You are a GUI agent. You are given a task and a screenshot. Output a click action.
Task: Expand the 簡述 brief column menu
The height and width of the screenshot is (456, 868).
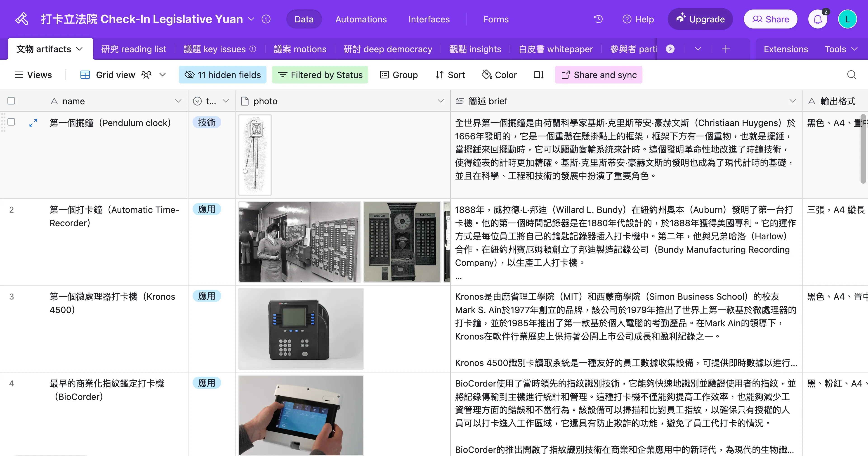click(x=793, y=101)
